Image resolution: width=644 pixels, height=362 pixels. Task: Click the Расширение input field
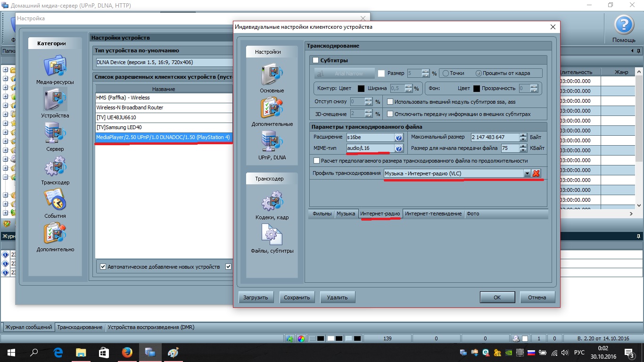coord(370,138)
